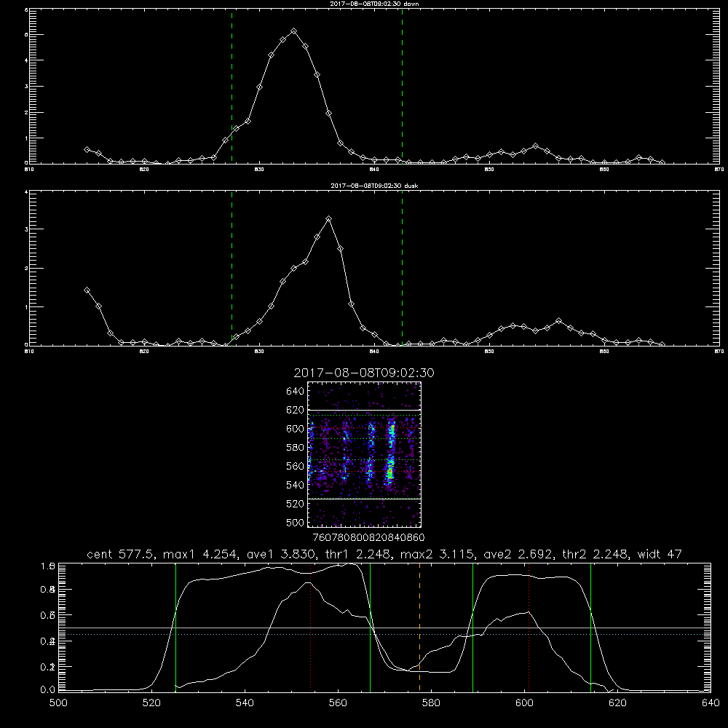Select the orange dashed center line in the bottom plot
Viewport: 728px width, 728px height.
[420, 628]
